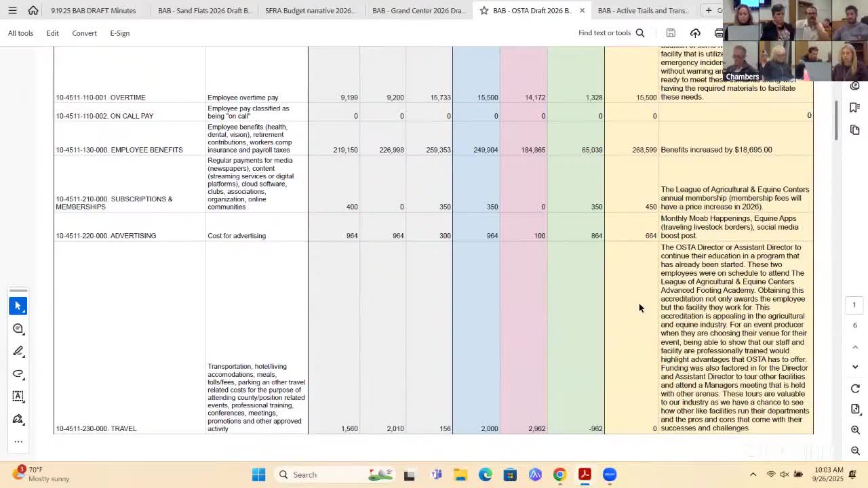The image size is (868, 488).
Task: Activate the highlight pen tool
Action: click(18, 351)
